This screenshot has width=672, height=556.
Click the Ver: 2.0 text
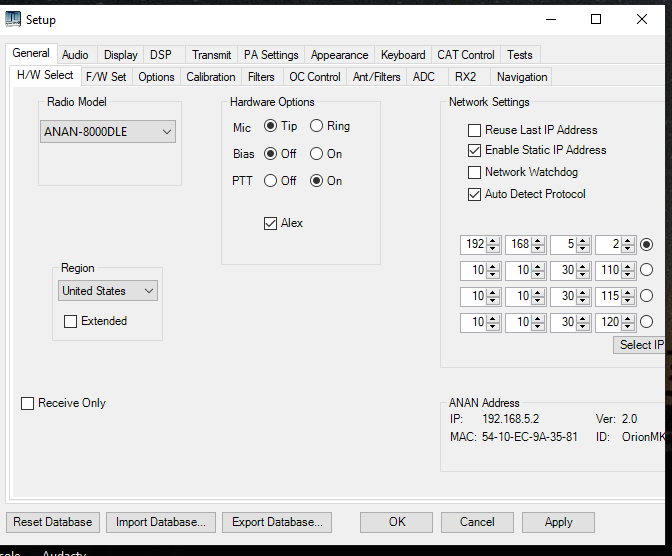[x=616, y=419]
